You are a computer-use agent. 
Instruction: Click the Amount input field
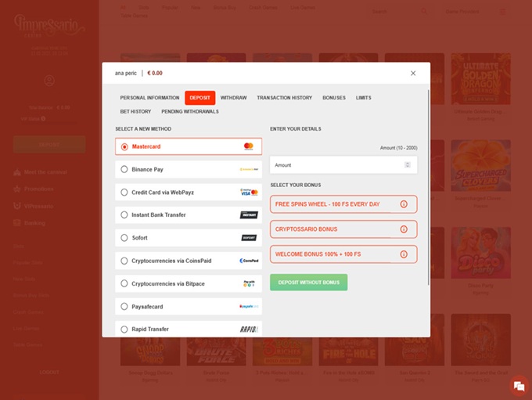point(335,165)
